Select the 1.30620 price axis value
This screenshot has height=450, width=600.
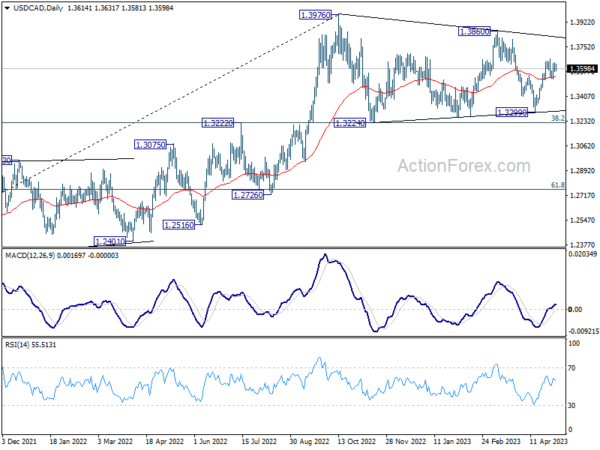point(583,146)
